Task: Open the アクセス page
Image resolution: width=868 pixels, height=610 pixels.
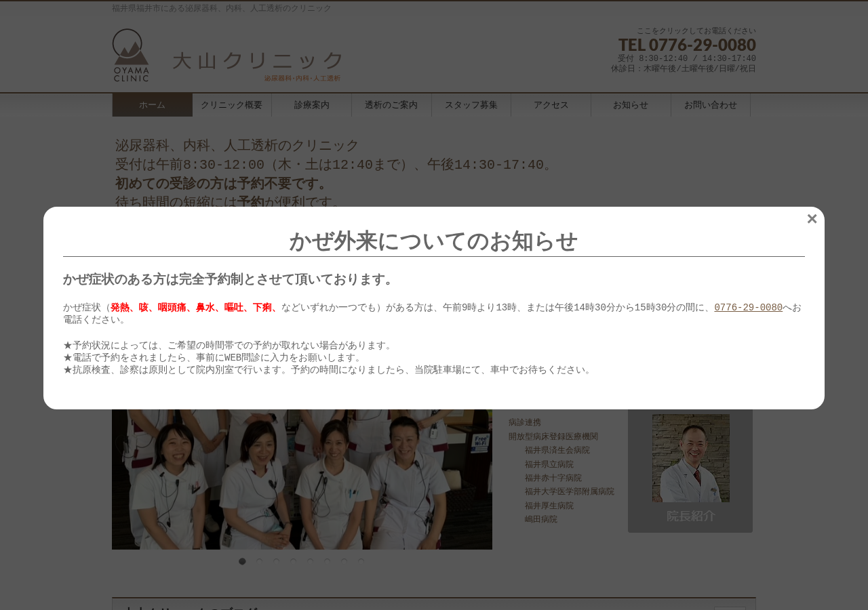Action: pos(551,105)
